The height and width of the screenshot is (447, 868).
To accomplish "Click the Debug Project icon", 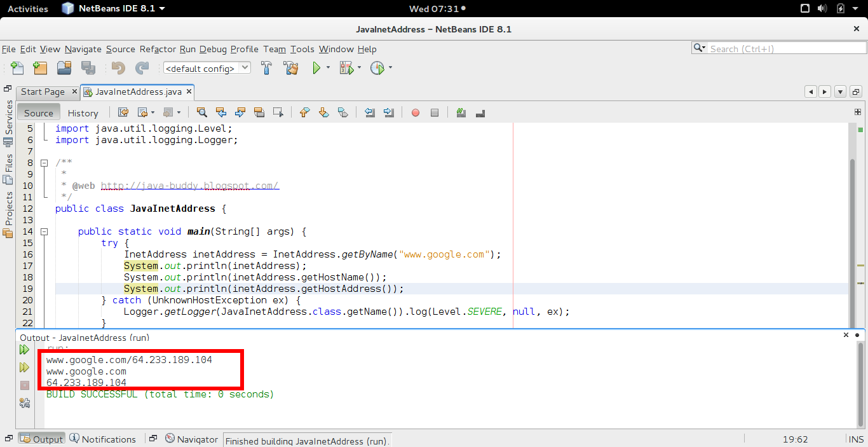I will click(346, 67).
